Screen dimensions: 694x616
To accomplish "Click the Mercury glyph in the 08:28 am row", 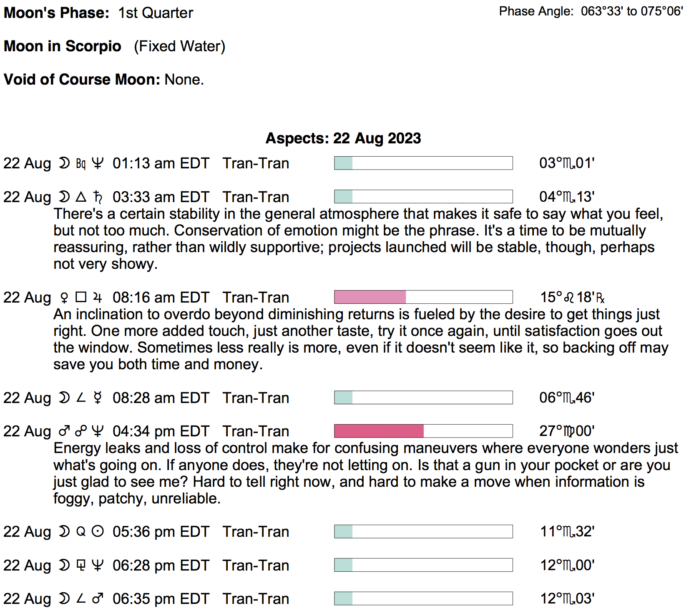I will point(98,398).
